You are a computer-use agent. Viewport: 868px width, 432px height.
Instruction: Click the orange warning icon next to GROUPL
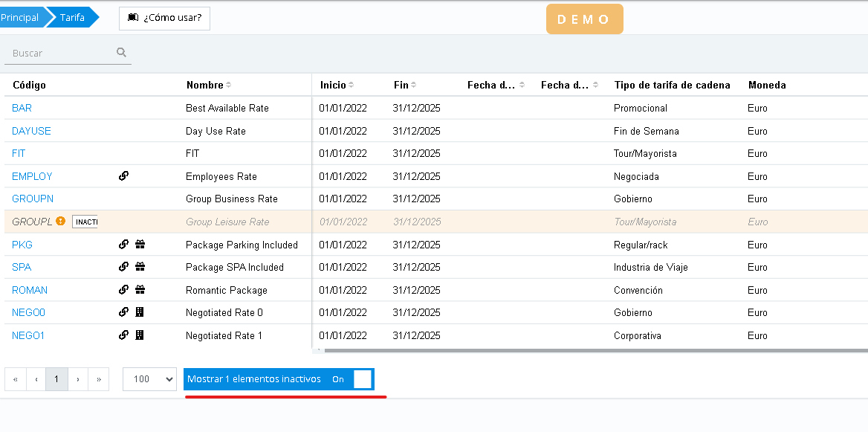[x=61, y=222]
